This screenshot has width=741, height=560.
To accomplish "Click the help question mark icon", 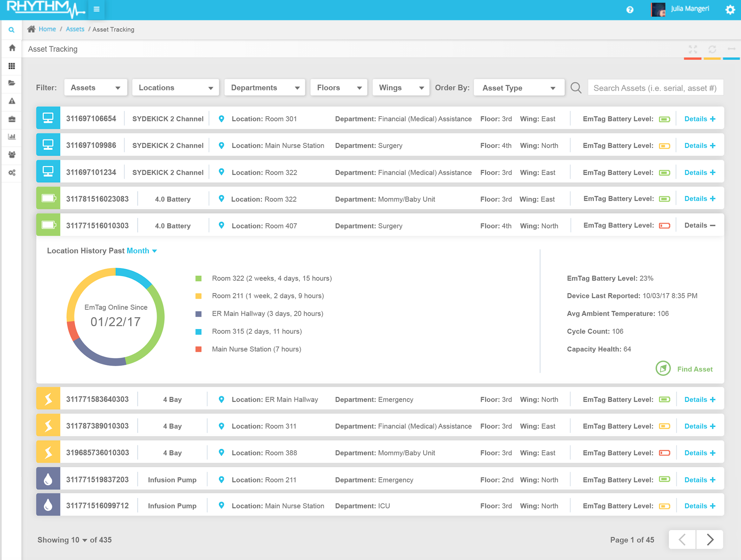I will point(630,10).
